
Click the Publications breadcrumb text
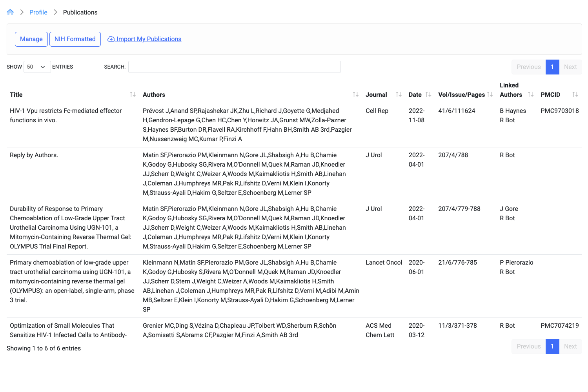click(x=80, y=12)
